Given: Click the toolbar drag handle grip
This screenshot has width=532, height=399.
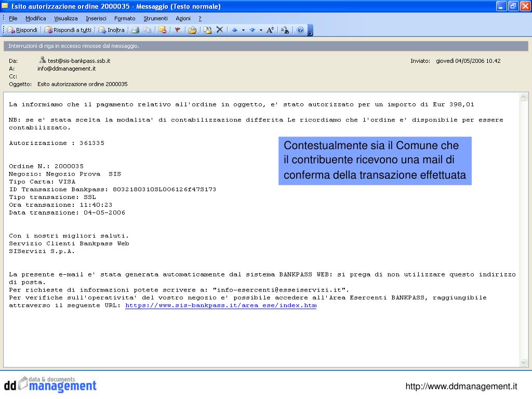Looking at the screenshot, I should coord(4,30).
